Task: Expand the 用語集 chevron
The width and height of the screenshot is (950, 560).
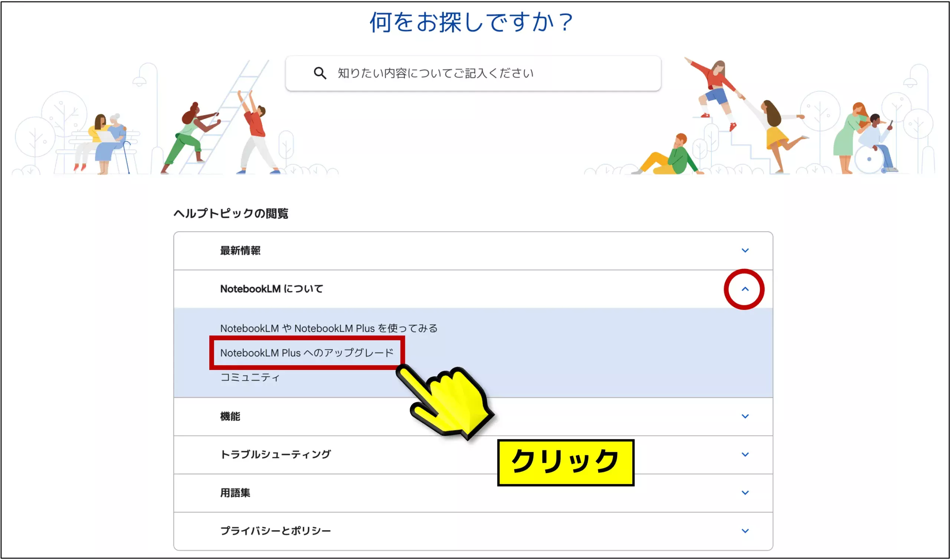Action: [745, 492]
